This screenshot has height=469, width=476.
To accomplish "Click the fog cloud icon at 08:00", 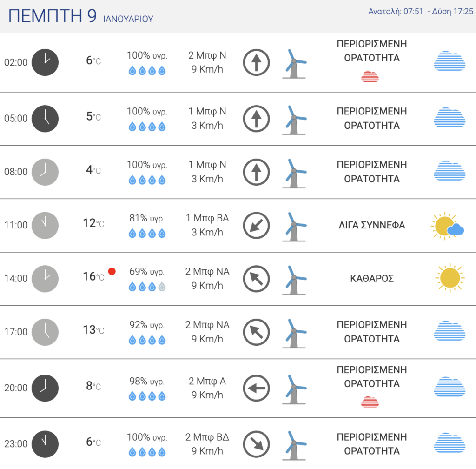I will [x=450, y=170].
